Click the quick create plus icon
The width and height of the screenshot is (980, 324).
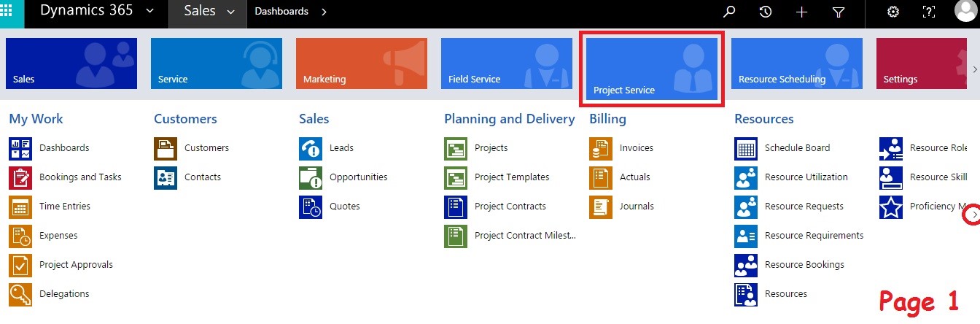[x=801, y=12]
